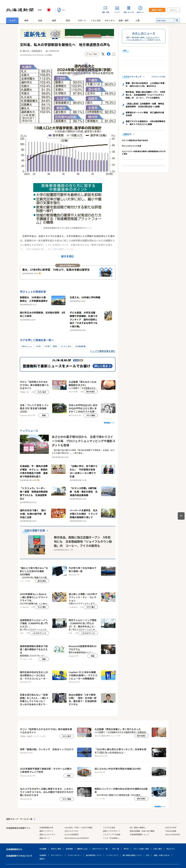Image resolution: width=186 pixels, height=868 pixels.
Task: Click the #北海道新着 tag
Action: (x=80, y=346)
